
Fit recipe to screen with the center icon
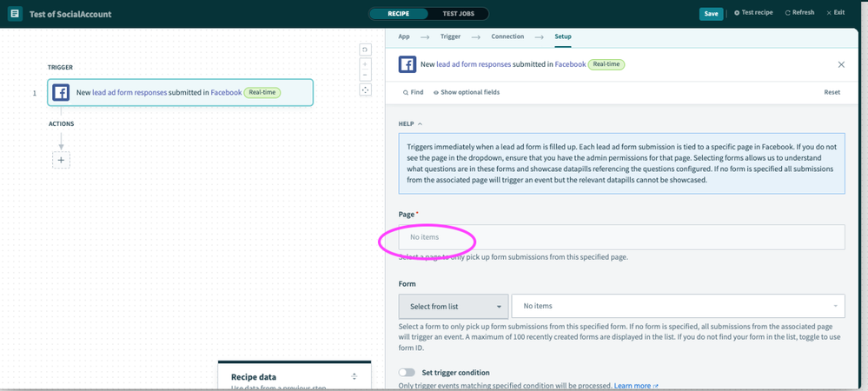pyautogui.click(x=365, y=89)
